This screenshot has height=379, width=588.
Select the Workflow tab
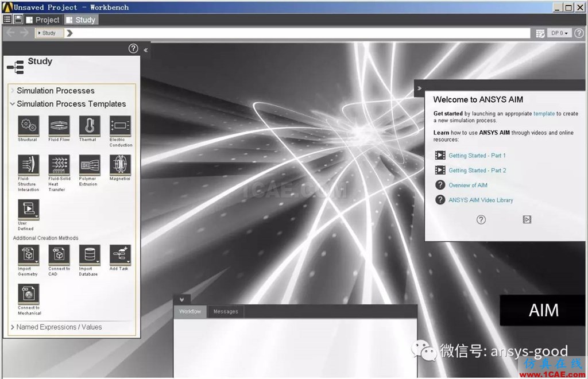click(x=190, y=311)
